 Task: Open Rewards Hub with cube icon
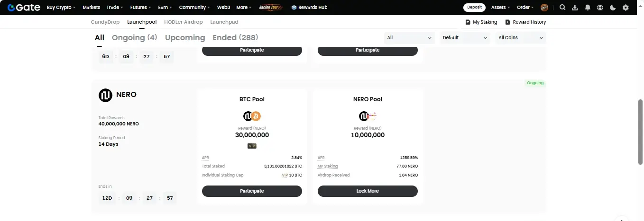tap(309, 8)
